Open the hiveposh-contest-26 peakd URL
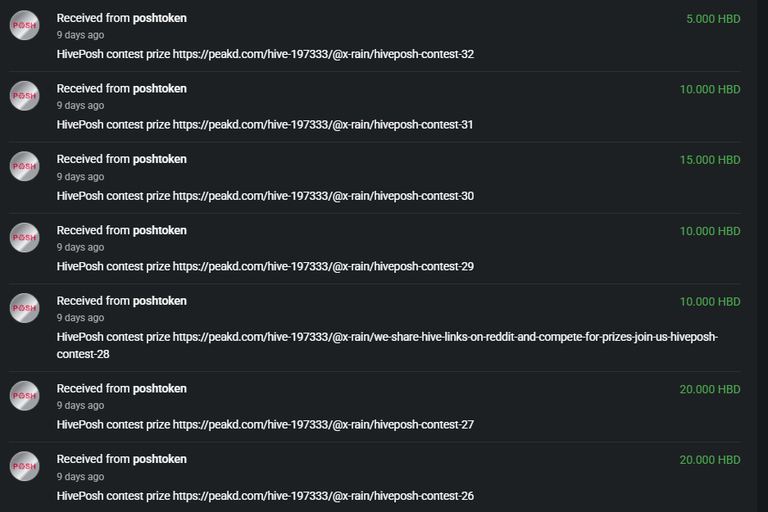This screenshot has height=512, width=768. [323, 496]
